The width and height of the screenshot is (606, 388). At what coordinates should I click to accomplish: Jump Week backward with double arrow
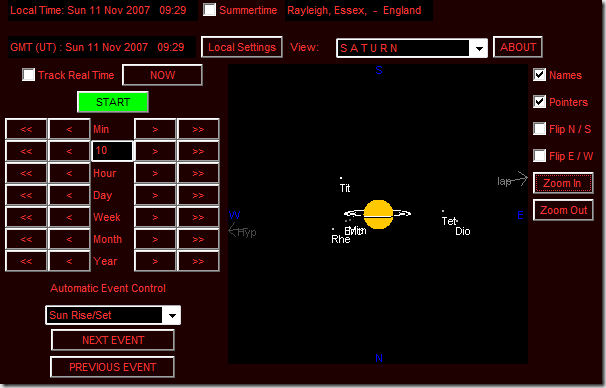26,217
